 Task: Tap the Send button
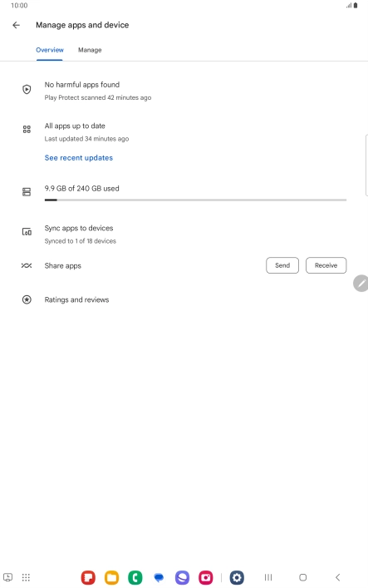[282, 265]
